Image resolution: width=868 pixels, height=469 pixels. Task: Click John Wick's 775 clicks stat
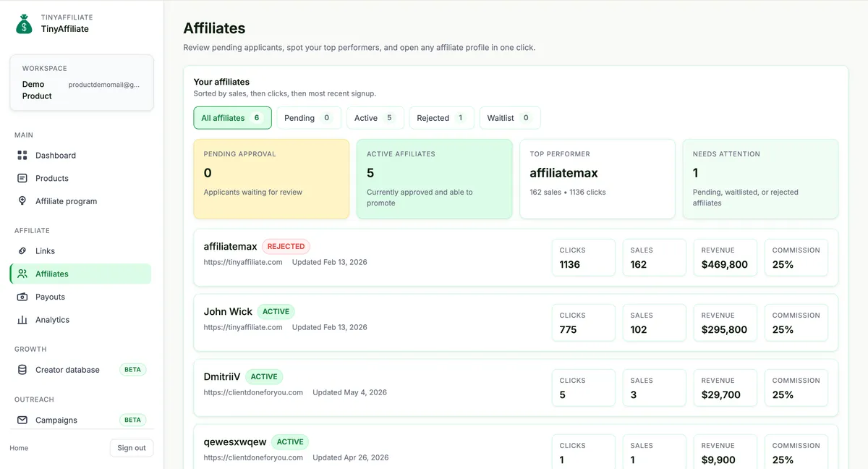pyautogui.click(x=583, y=323)
